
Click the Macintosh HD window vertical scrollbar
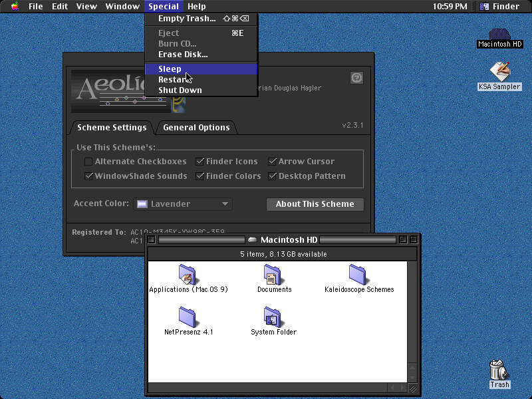(412, 322)
